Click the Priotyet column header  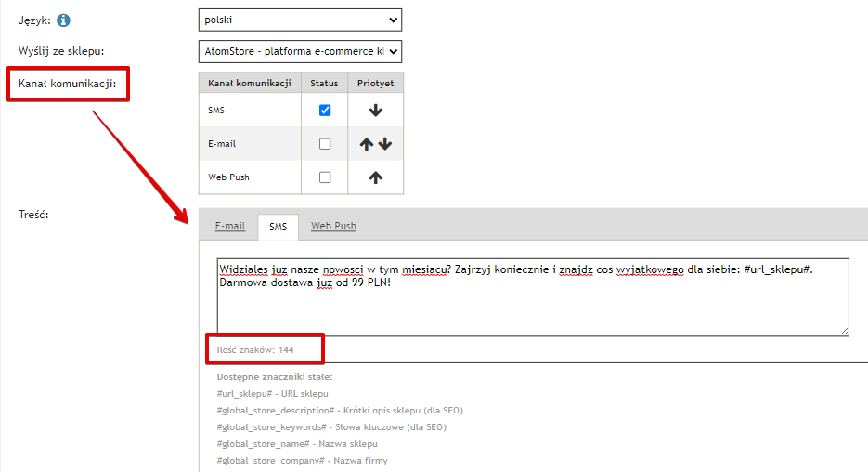(375, 83)
